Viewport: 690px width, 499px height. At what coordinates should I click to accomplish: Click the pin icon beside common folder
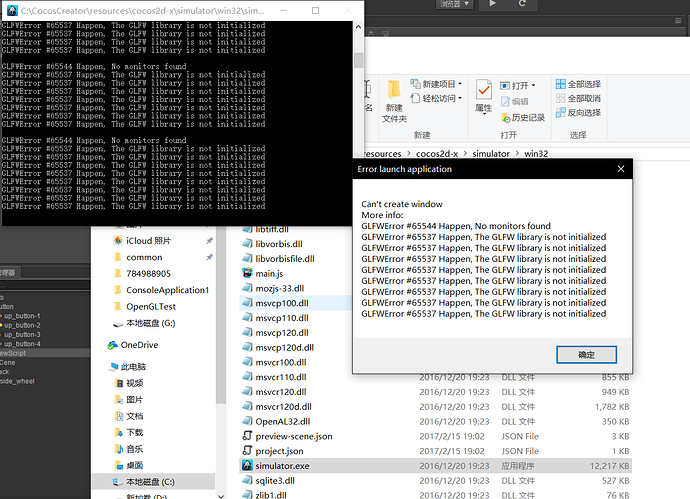point(209,257)
